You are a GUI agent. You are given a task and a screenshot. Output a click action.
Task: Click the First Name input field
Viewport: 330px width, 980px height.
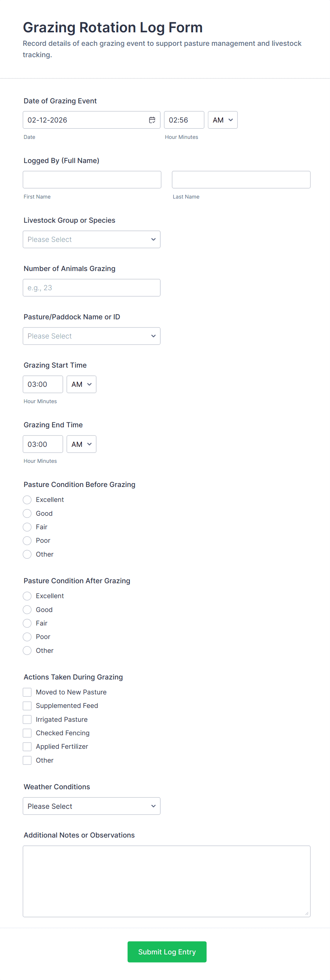click(x=92, y=180)
